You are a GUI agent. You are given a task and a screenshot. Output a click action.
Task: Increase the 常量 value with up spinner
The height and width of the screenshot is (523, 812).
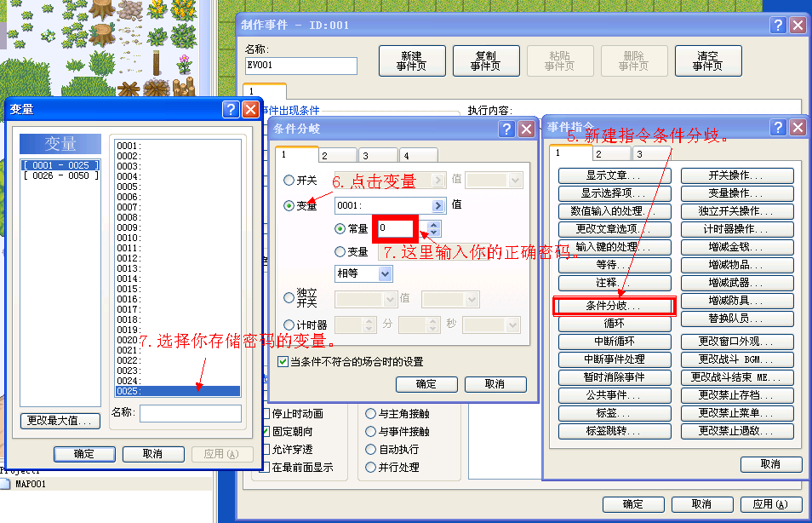coord(434,225)
